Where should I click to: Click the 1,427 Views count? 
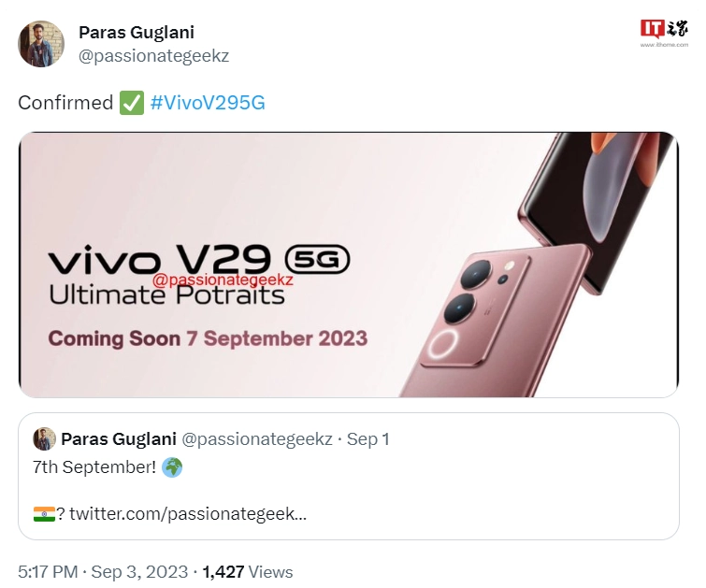[x=248, y=572]
